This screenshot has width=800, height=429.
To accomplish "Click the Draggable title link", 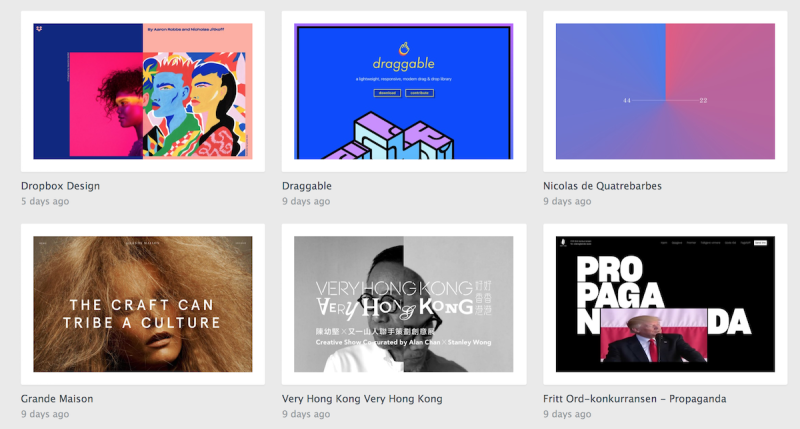I will point(307,186).
